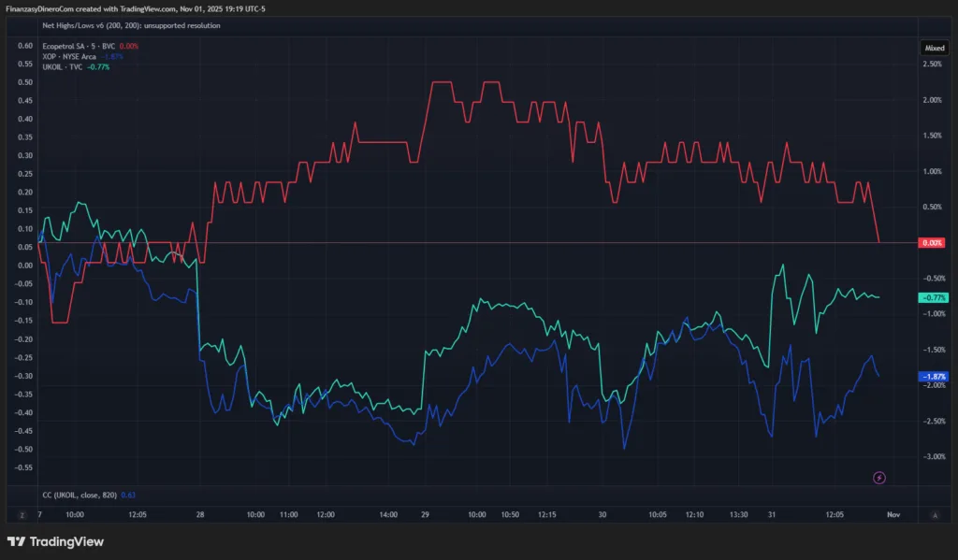Click the 0.60 value on left scale
The image size is (958, 560).
tap(25, 46)
